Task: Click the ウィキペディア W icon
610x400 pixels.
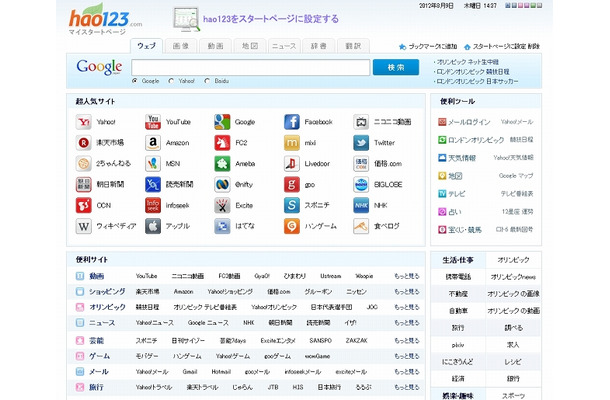Action: [83, 226]
